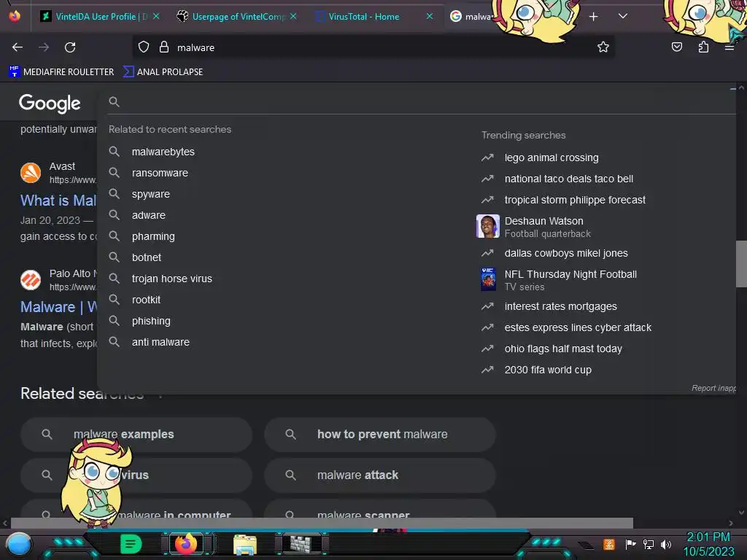This screenshot has width=747, height=560.
Task: Select the anti malware suggestion
Action: pos(160,342)
